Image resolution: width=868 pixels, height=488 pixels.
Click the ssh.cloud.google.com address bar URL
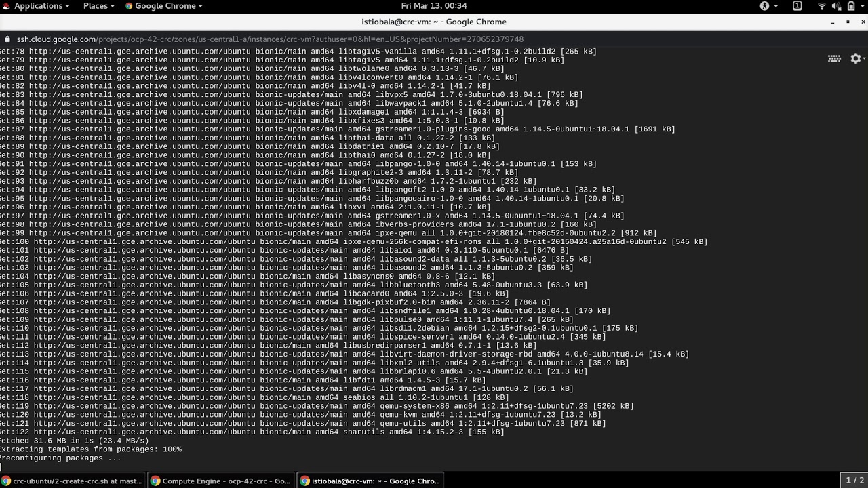tap(270, 39)
